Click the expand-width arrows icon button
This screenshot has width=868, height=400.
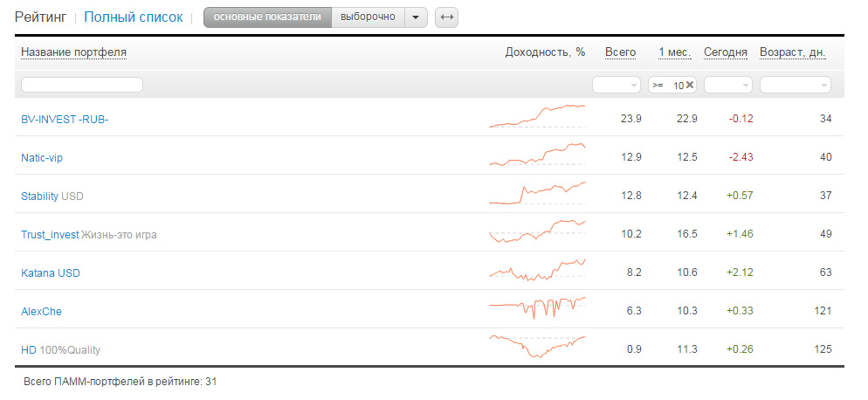pos(446,17)
